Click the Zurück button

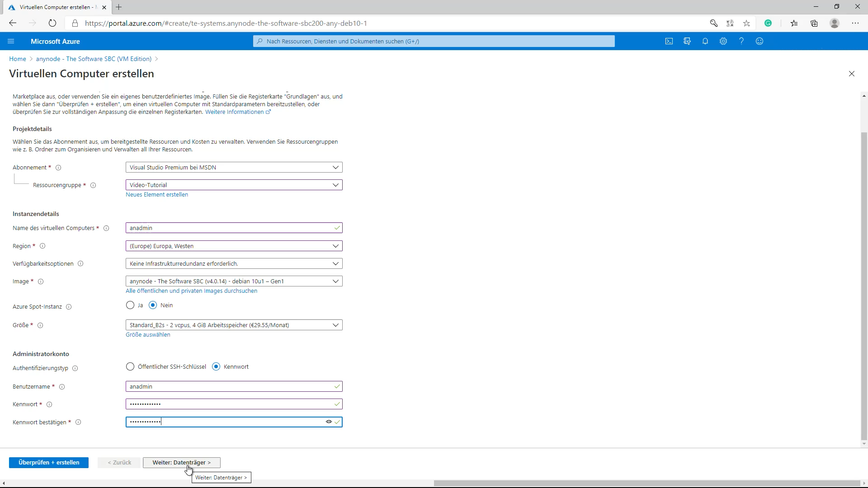point(119,463)
